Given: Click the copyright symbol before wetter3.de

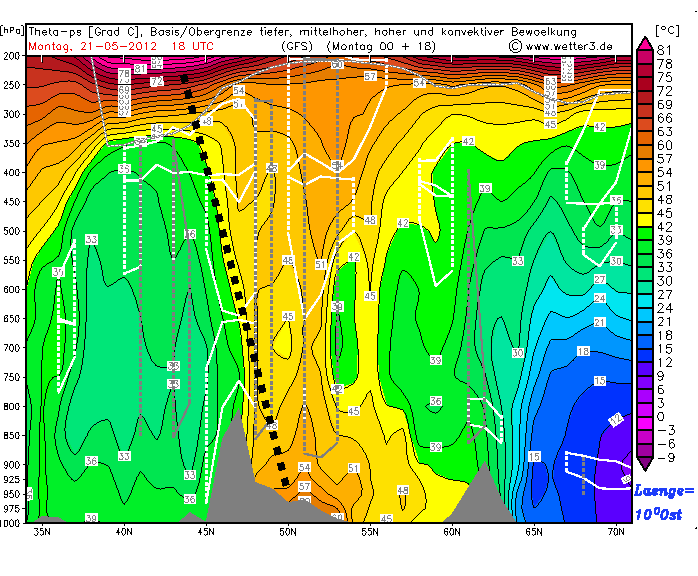Looking at the screenshot, I should click(515, 45).
